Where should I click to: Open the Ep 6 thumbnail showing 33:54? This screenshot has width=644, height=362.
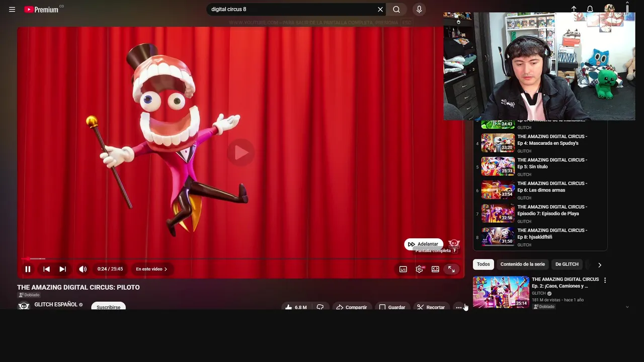(498, 190)
